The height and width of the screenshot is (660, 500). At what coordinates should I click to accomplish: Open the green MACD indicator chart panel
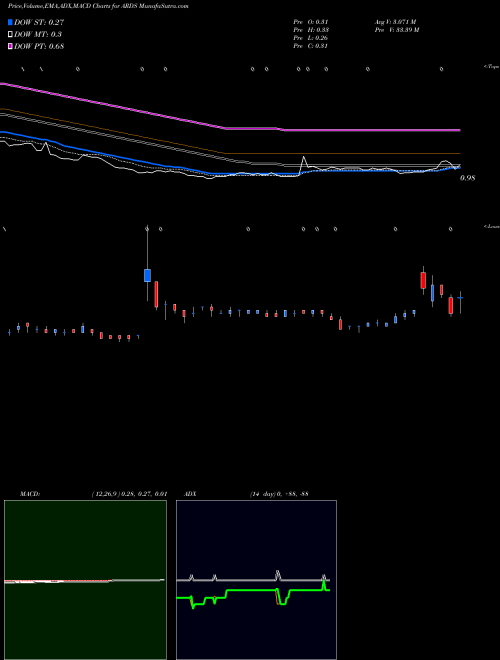coord(85,580)
